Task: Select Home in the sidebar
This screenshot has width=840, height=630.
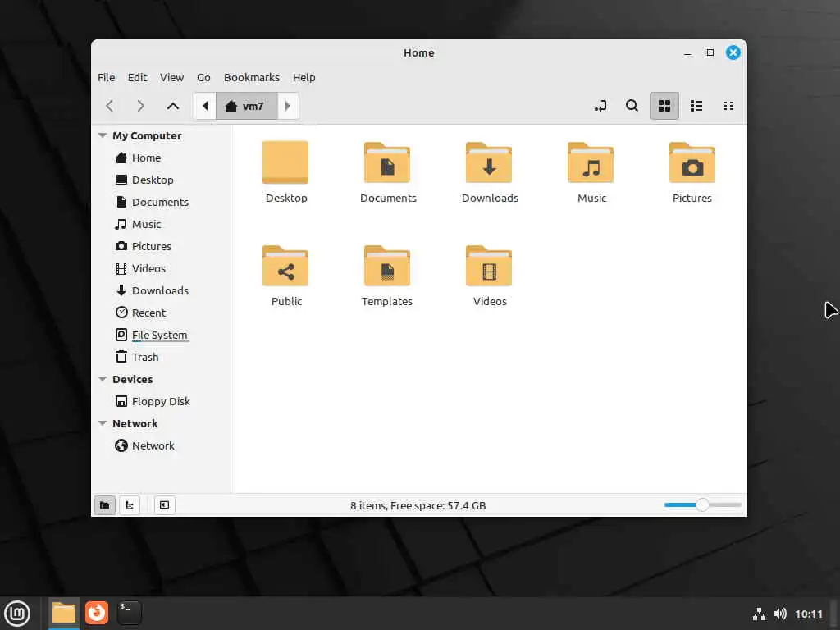Action: pos(161,158)
